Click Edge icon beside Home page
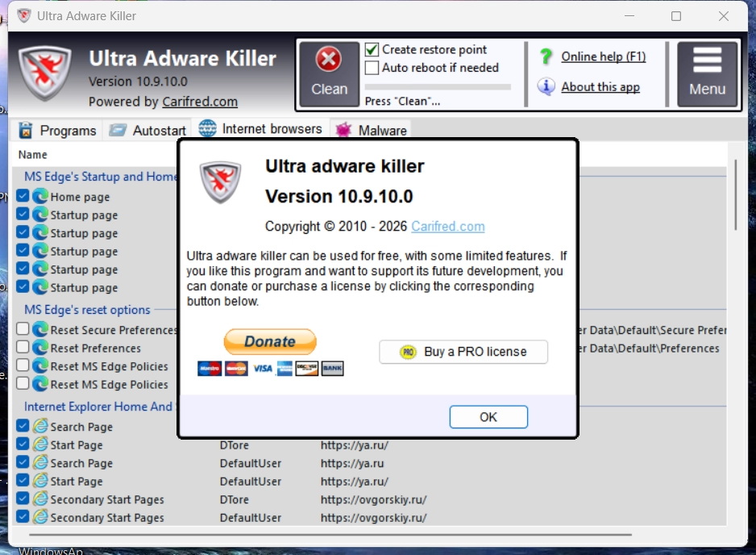The width and height of the screenshot is (756, 555). click(40, 196)
